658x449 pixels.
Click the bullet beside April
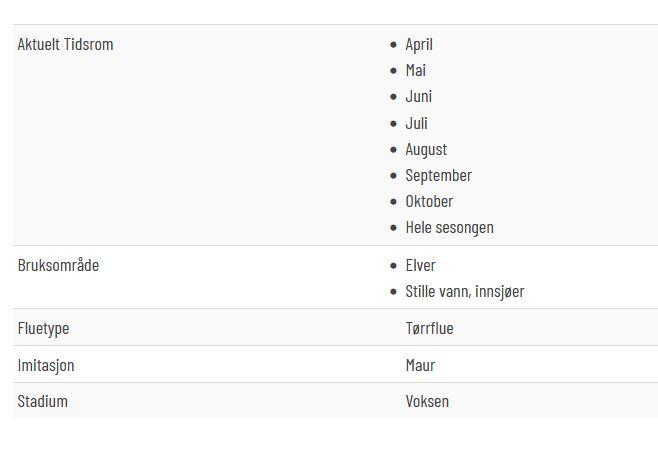[393, 44]
